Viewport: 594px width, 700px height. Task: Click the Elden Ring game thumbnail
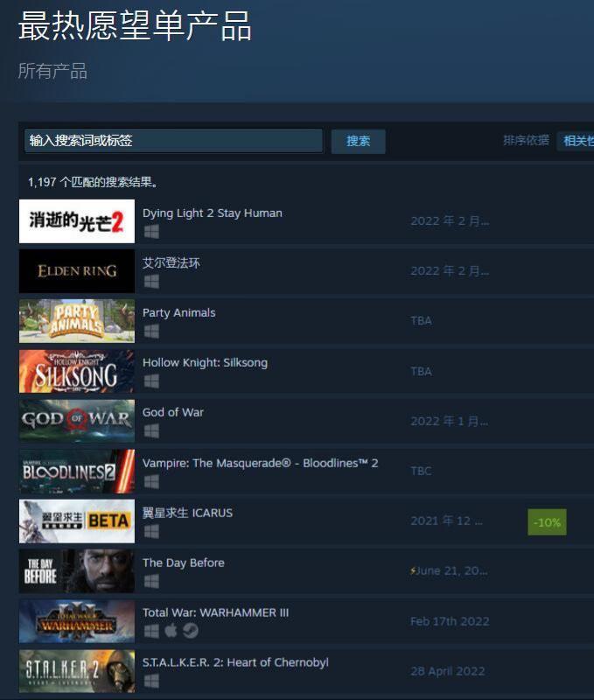[77, 271]
